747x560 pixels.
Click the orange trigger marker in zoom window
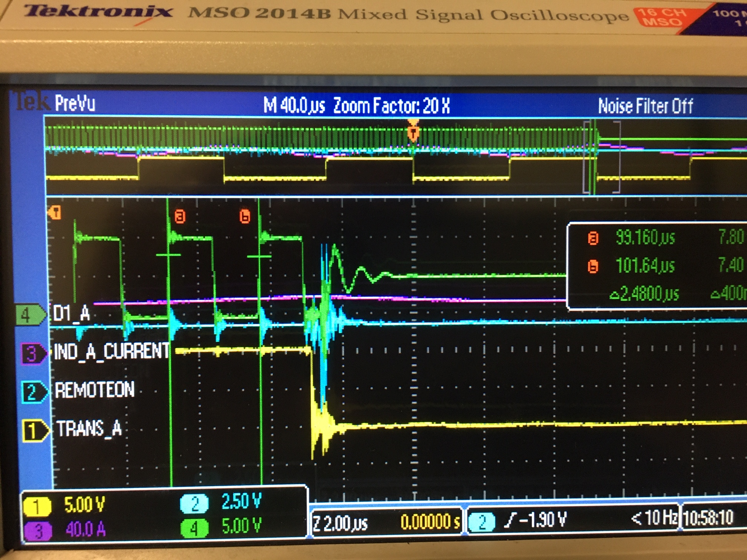[x=55, y=213]
